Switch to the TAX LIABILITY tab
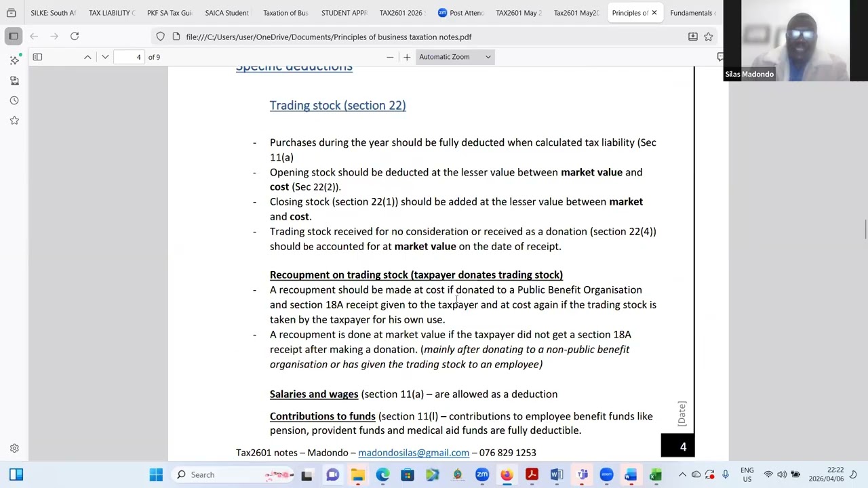Image resolution: width=868 pixels, height=488 pixels. point(111,13)
